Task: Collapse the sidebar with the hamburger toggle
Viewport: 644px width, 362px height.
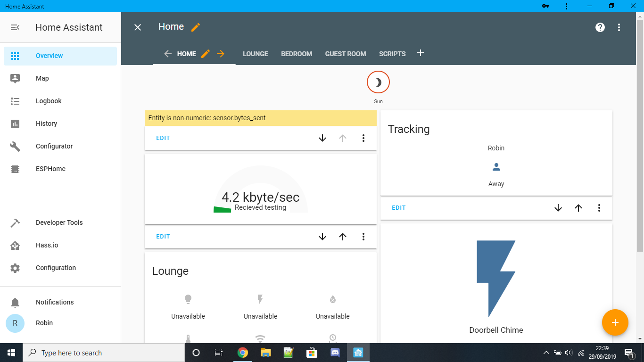Action: click(x=15, y=27)
